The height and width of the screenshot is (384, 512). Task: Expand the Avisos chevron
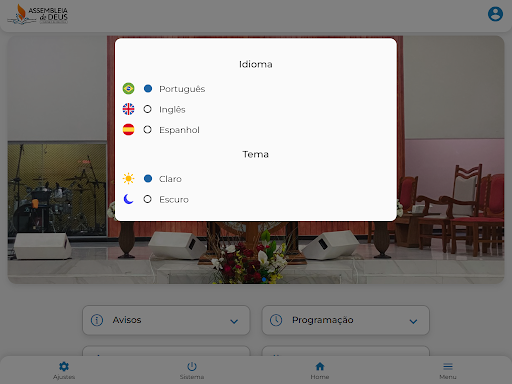pos(234,321)
